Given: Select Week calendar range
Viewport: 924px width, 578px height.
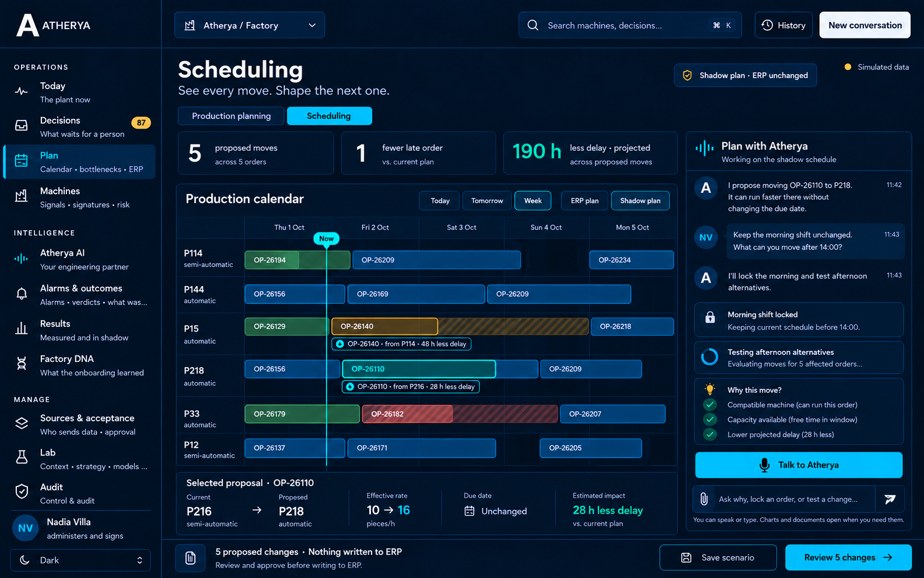Looking at the screenshot, I should 532,201.
